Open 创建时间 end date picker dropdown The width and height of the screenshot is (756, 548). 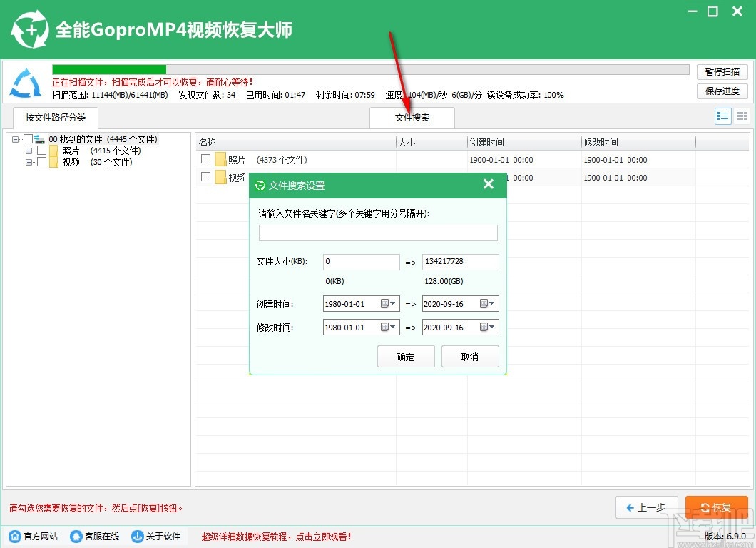(x=487, y=303)
